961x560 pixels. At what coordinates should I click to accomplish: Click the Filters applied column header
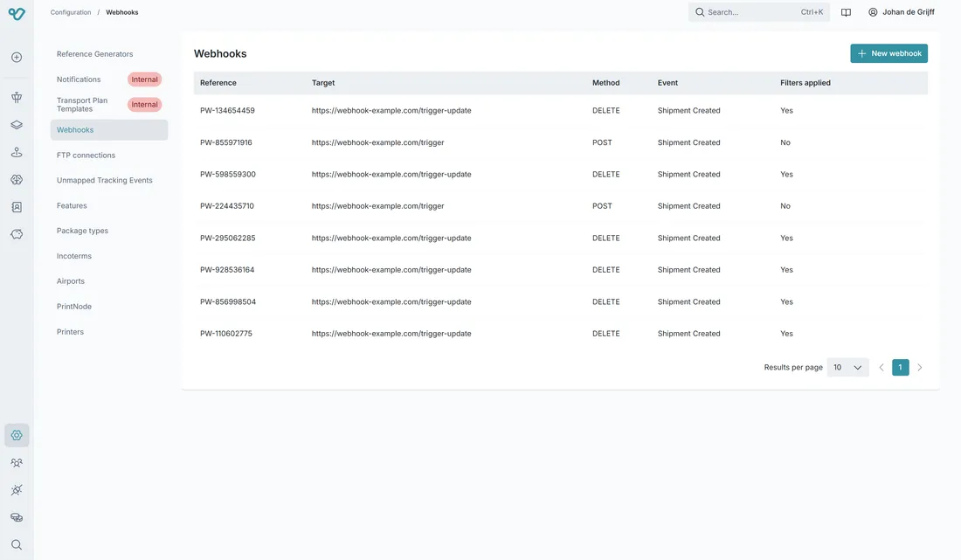tap(805, 83)
